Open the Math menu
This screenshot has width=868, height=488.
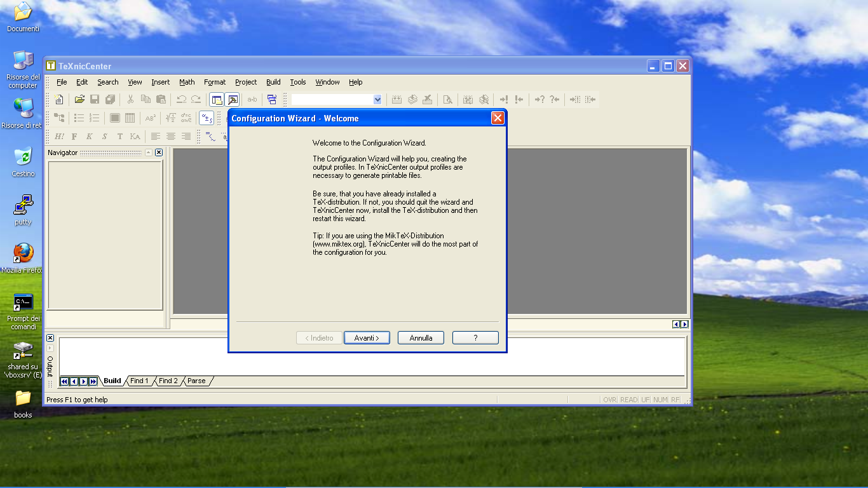(x=187, y=82)
